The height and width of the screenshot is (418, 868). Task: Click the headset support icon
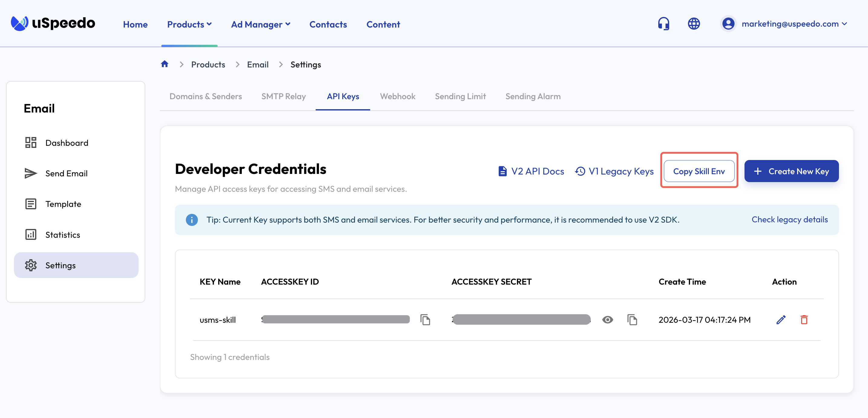663,24
